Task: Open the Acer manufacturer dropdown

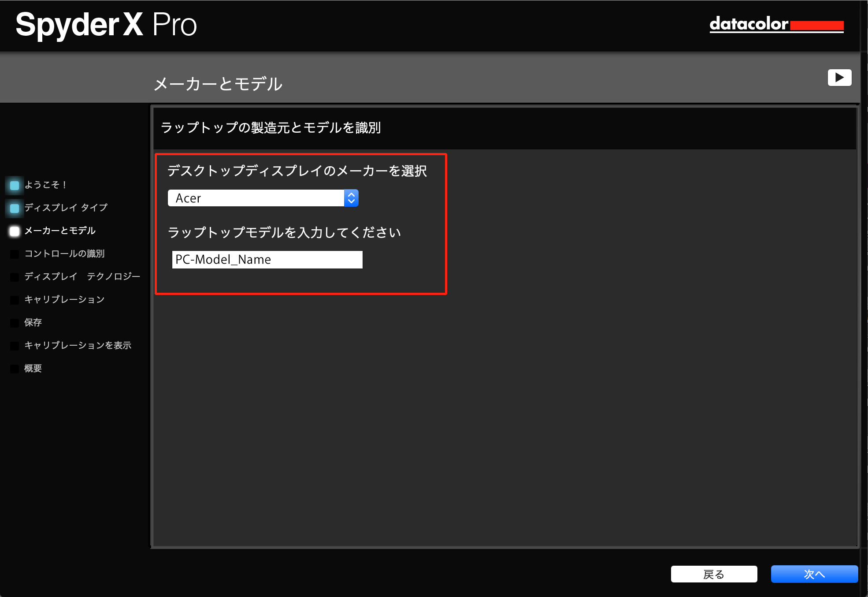Action: [x=263, y=198]
